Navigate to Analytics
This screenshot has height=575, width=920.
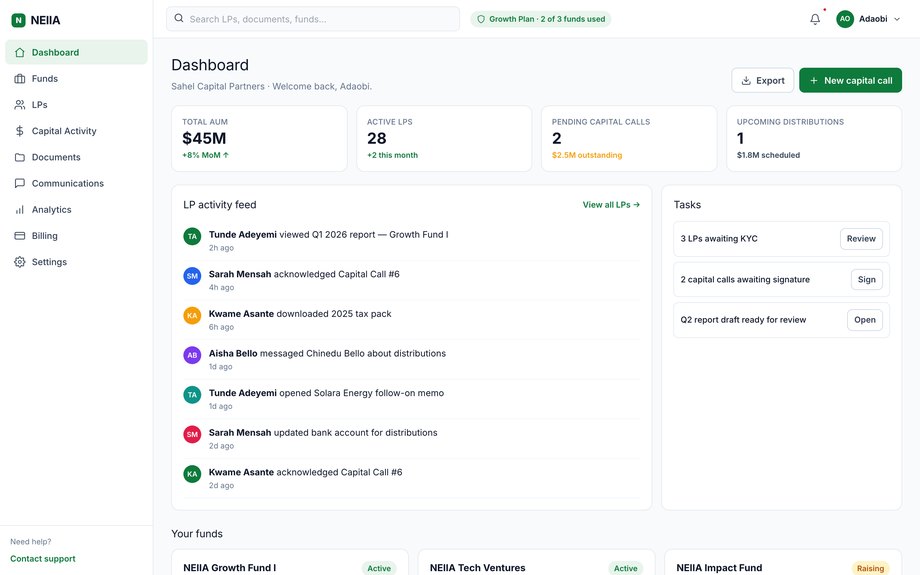[x=76, y=209]
